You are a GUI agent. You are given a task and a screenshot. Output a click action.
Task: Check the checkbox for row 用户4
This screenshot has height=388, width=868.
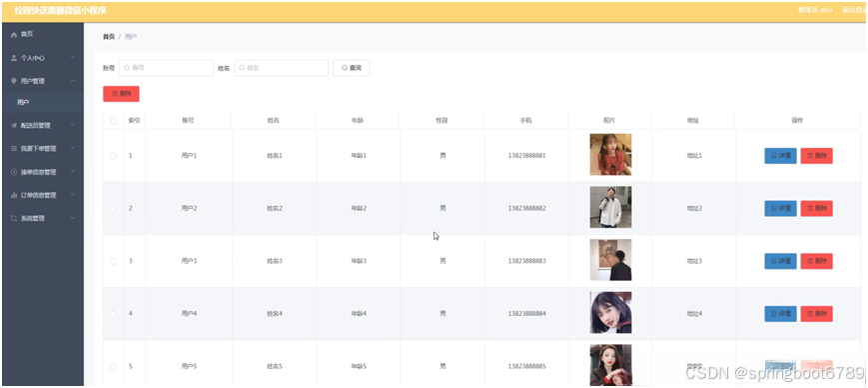coord(114,314)
